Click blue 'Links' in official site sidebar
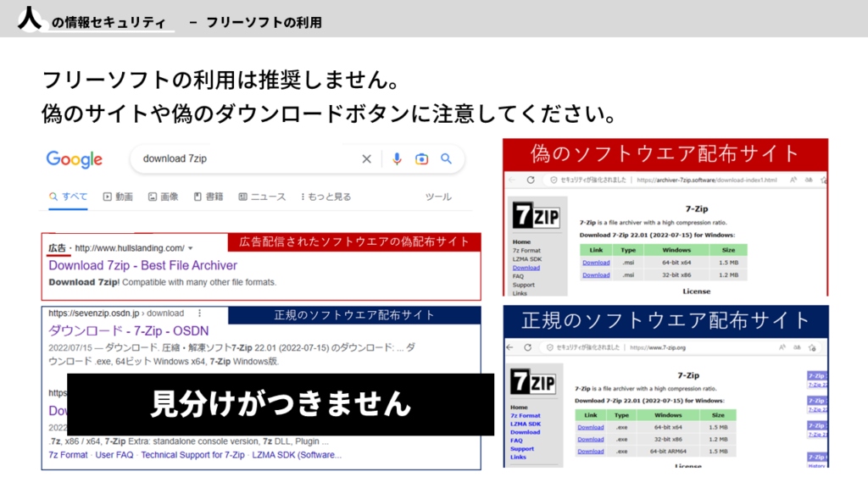868x488 pixels. click(518, 457)
